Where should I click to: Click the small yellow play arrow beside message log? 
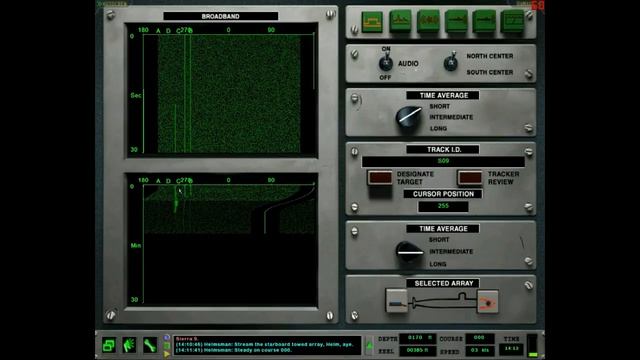(x=167, y=354)
